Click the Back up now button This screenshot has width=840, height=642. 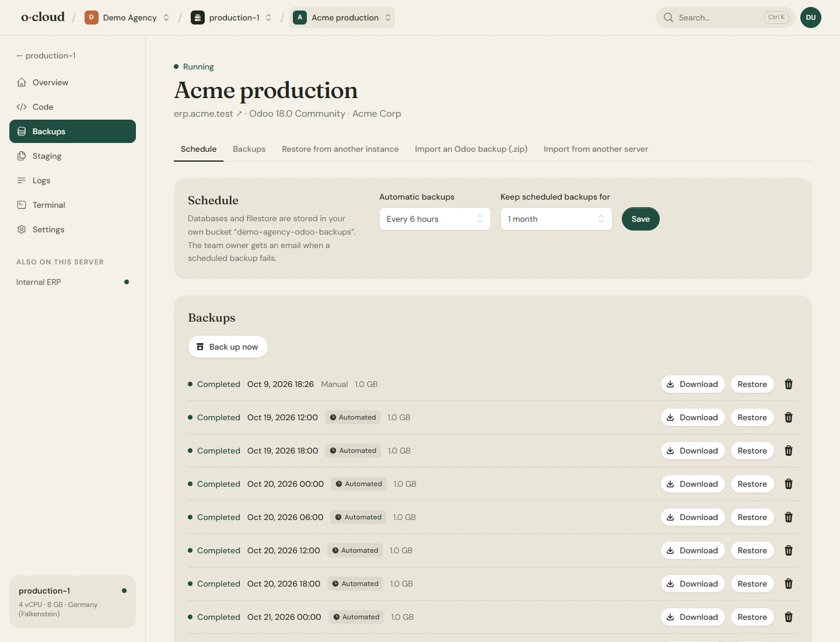(228, 347)
